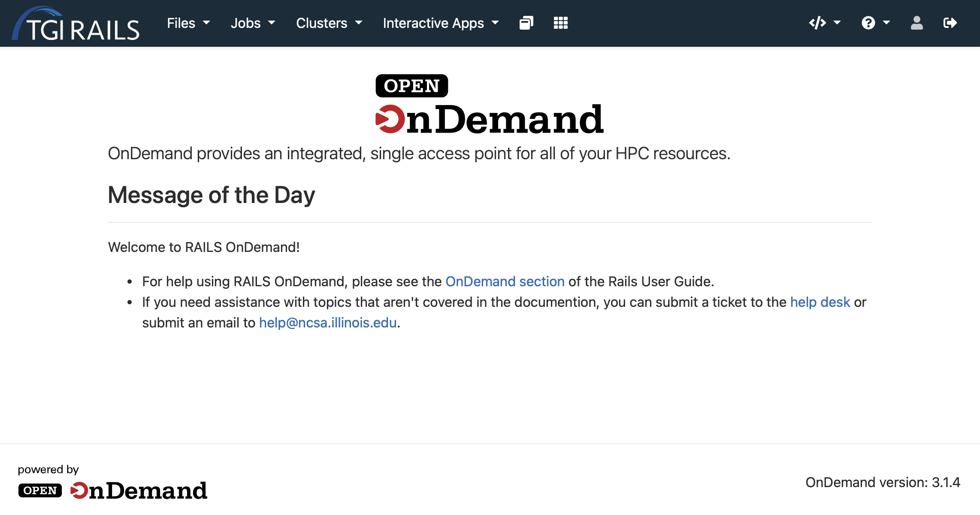Image resolution: width=980 pixels, height=515 pixels.
Task: Click the 'Message of the Day' heading
Action: coord(212,195)
